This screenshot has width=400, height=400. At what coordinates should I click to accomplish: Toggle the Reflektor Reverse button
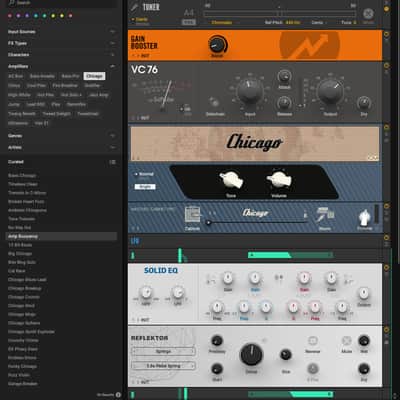312,341
